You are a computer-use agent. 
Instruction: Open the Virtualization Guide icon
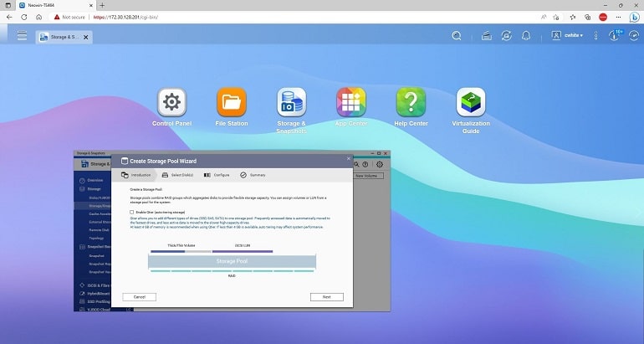[471, 103]
